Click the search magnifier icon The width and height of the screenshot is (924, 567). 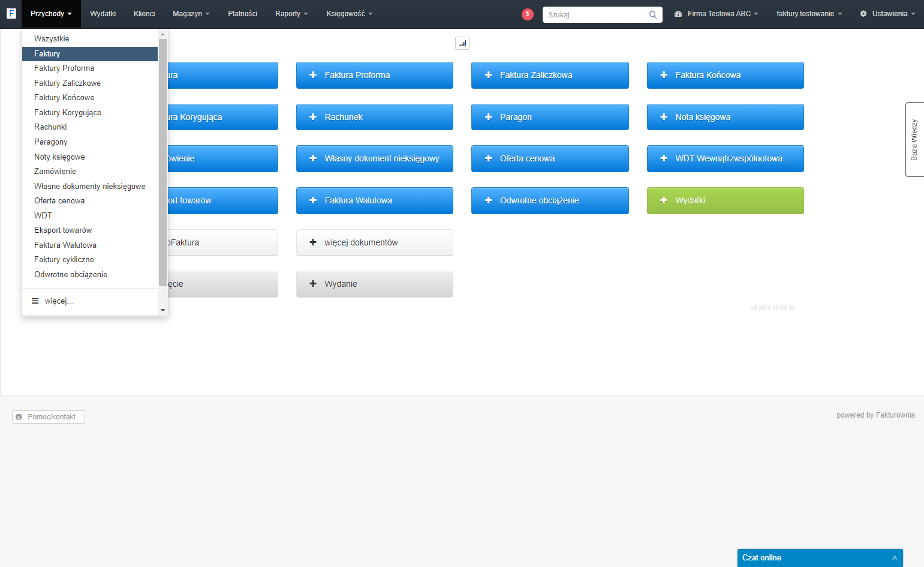[653, 15]
